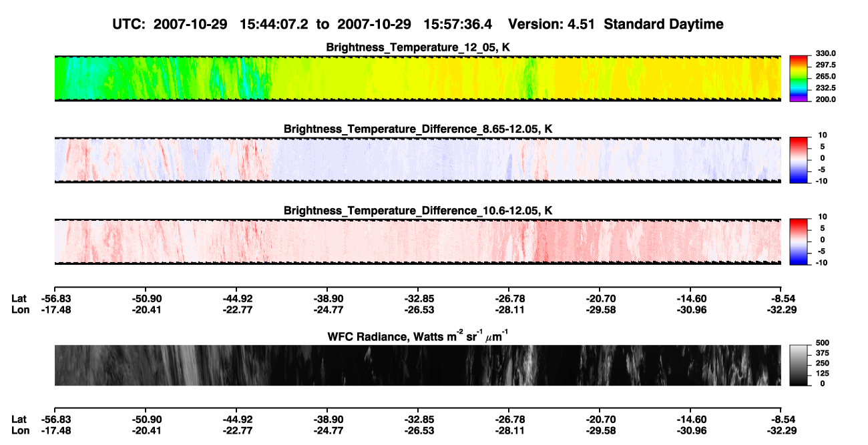Image resolution: width=868 pixels, height=445 pixels.
Task: Click latitude -38.90 on the axis above WFC panel
Action: pyautogui.click(x=327, y=299)
